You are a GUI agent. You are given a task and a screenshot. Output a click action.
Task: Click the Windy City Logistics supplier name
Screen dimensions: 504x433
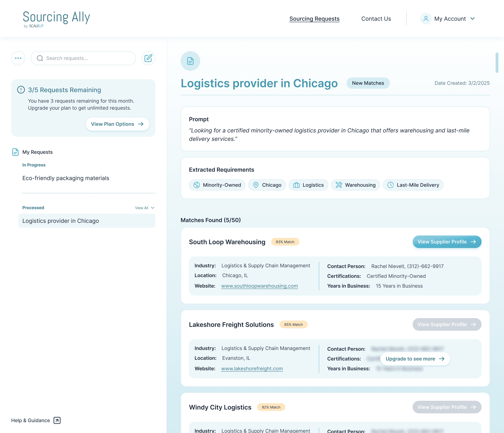220,407
